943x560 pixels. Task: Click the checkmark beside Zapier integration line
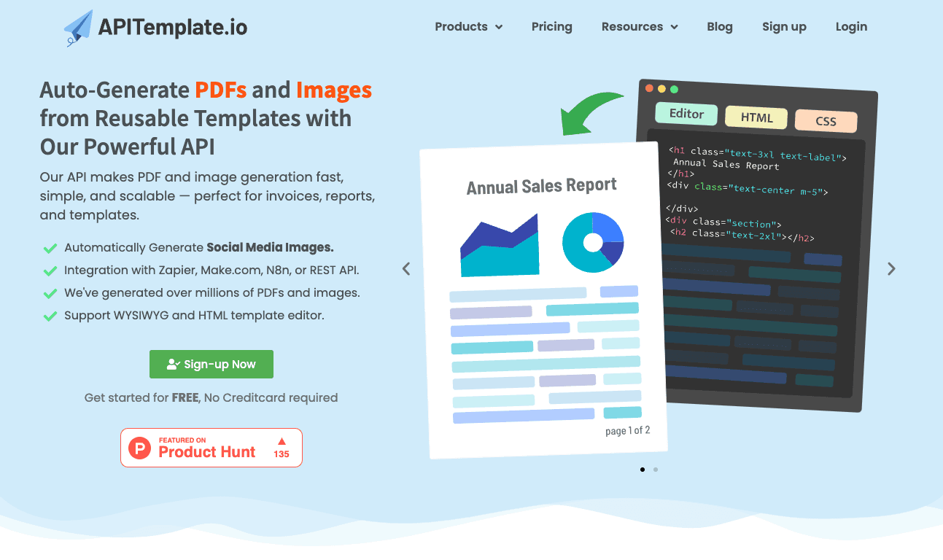click(x=50, y=271)
